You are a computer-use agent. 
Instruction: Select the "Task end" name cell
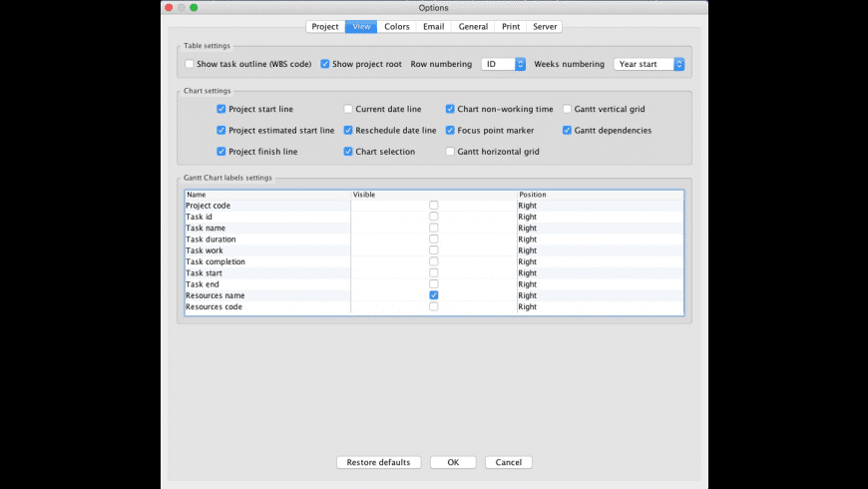268,284
